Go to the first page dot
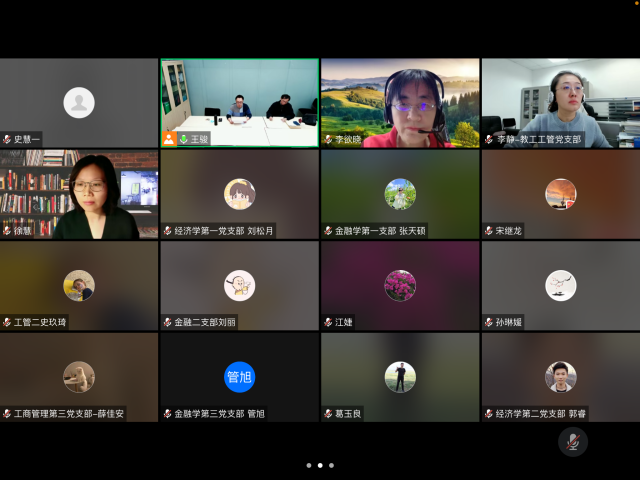Screen dimensions: 640x480 (x=308, y=465)
